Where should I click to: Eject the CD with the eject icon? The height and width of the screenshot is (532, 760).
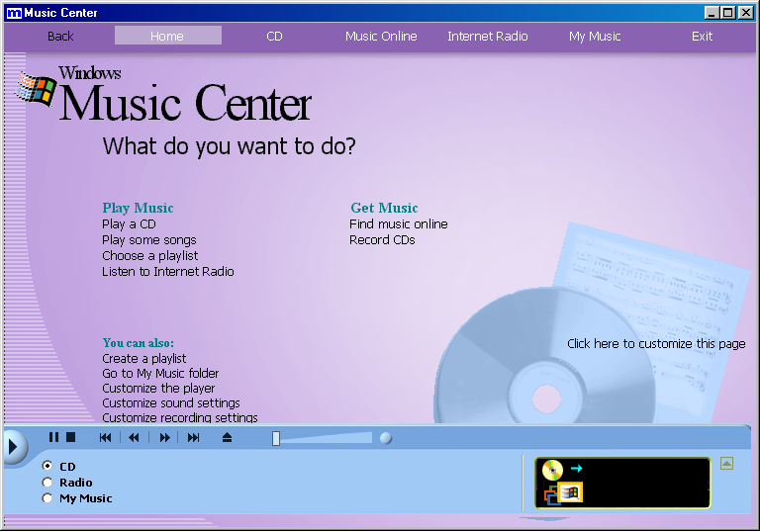tap(227, 438)
